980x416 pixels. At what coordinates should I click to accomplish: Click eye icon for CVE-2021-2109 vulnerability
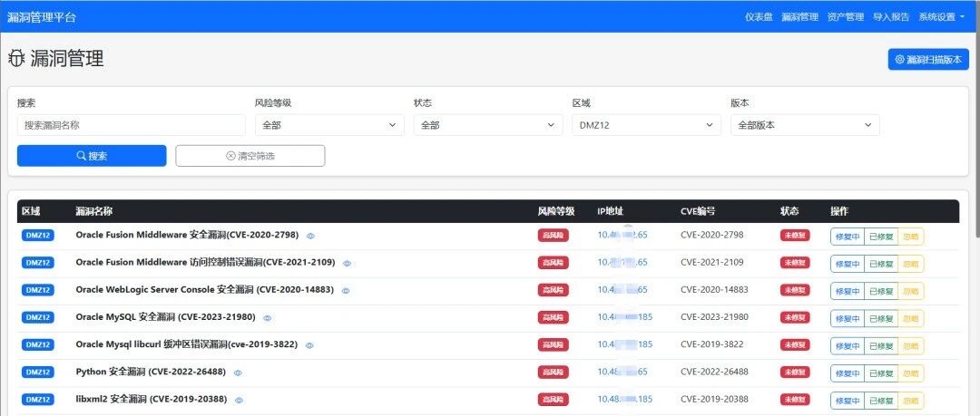click(347, 264)
